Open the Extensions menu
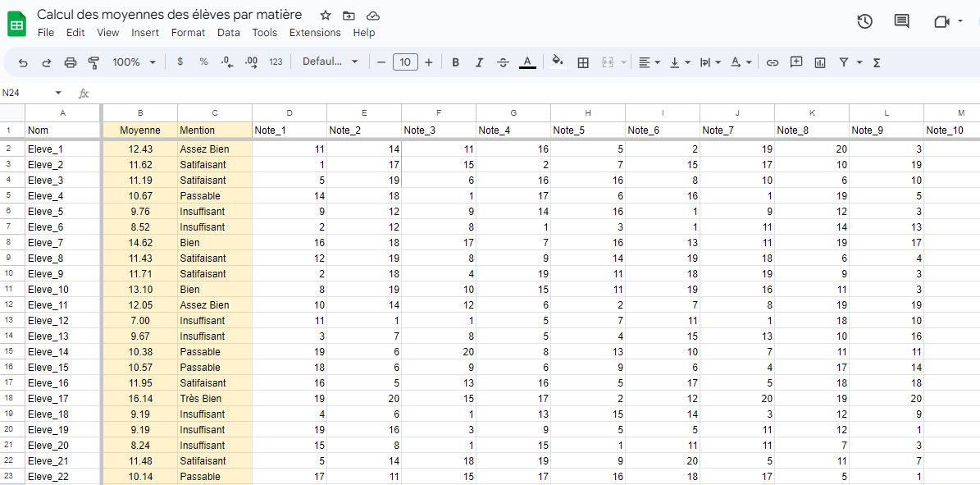This screenshot has height=485, width=980. [315, 33]
